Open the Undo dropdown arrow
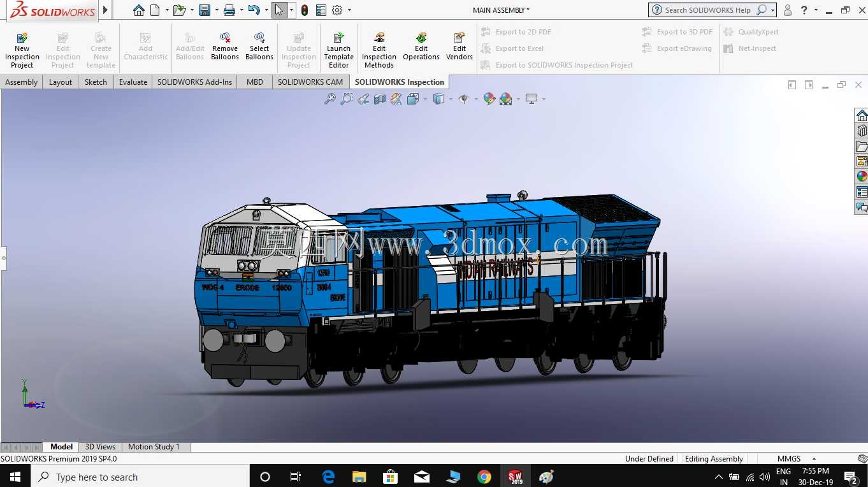The height and width of the screenshot is (487, 868). (266, 10)
